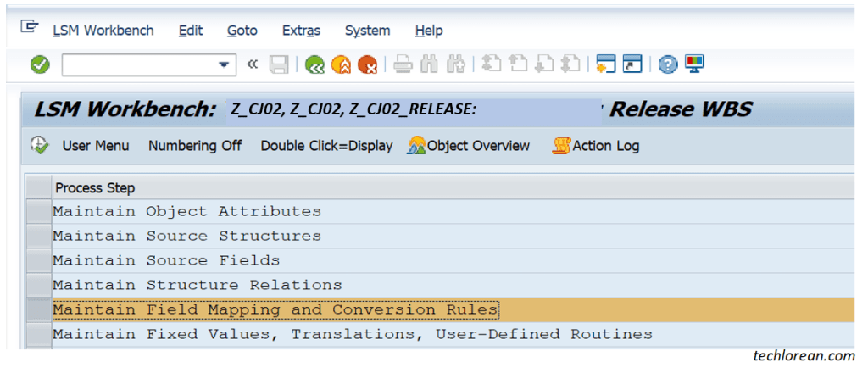Click row selector beside Maintain Fixed Values row

coord(39,334)
